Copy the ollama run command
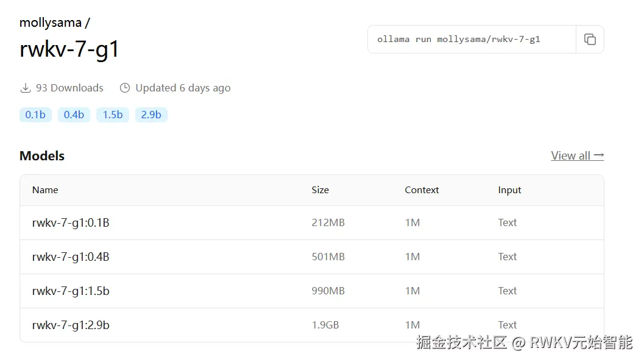Image resolution: width=644 pixels, height=362 pixels. click(590, 40)
